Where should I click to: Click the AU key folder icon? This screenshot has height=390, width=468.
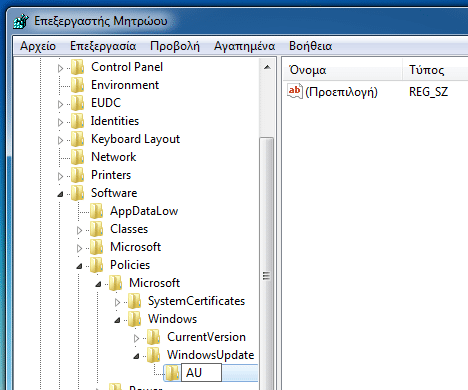pyautogui.click(x=173, y=373)
